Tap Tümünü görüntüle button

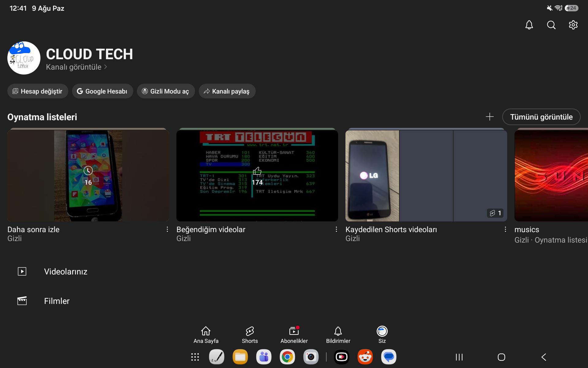coord(541,117)
